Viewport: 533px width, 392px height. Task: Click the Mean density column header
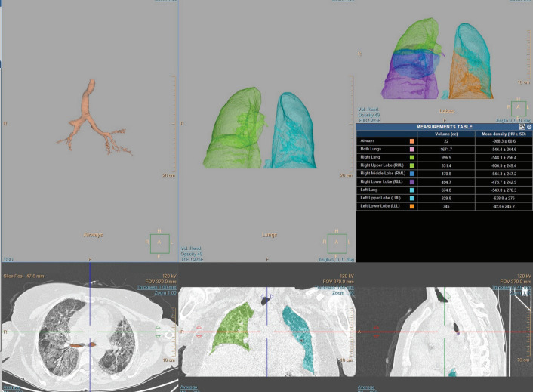coord(503,133)
